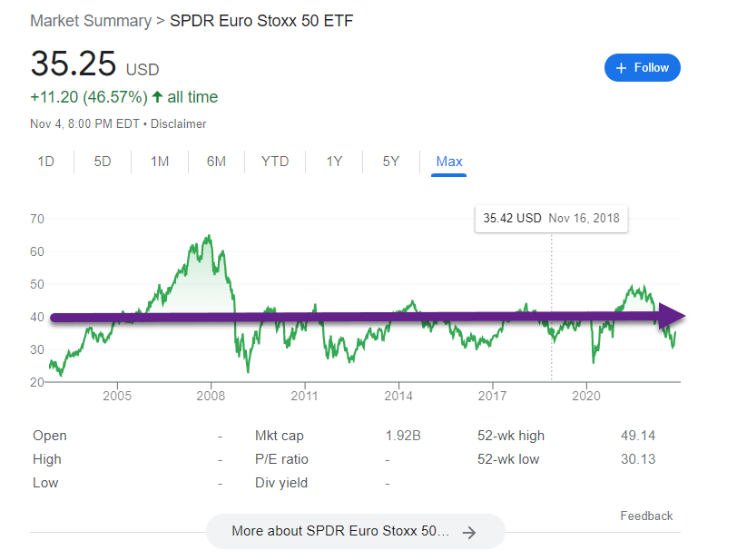Open the Disclaimer link

tap(178, 123)
